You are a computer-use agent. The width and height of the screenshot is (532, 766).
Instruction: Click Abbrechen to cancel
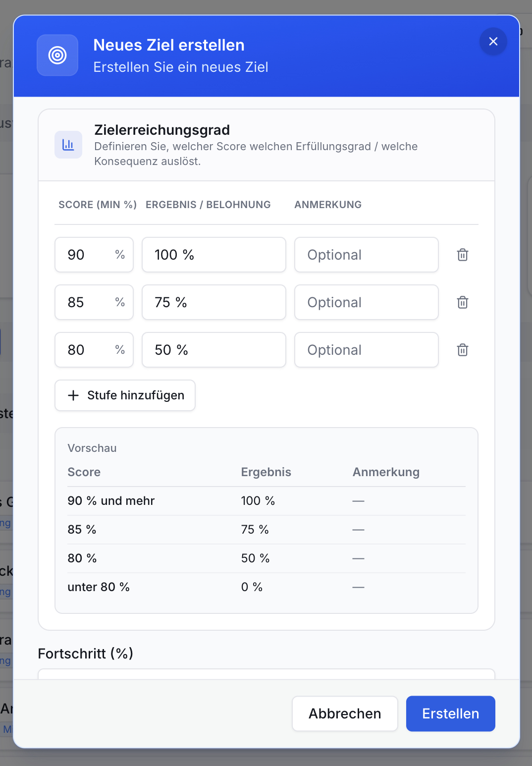[x=345, y=713]
